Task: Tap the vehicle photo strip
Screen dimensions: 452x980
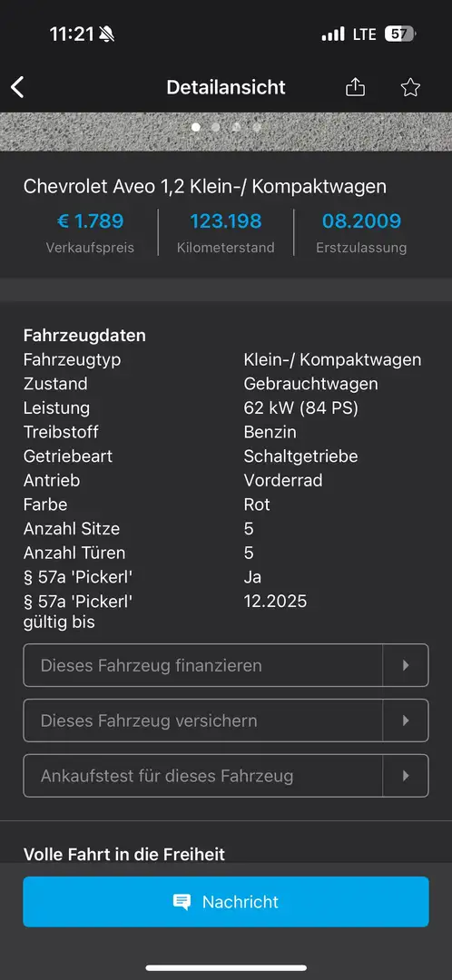Action: [226, 132]
